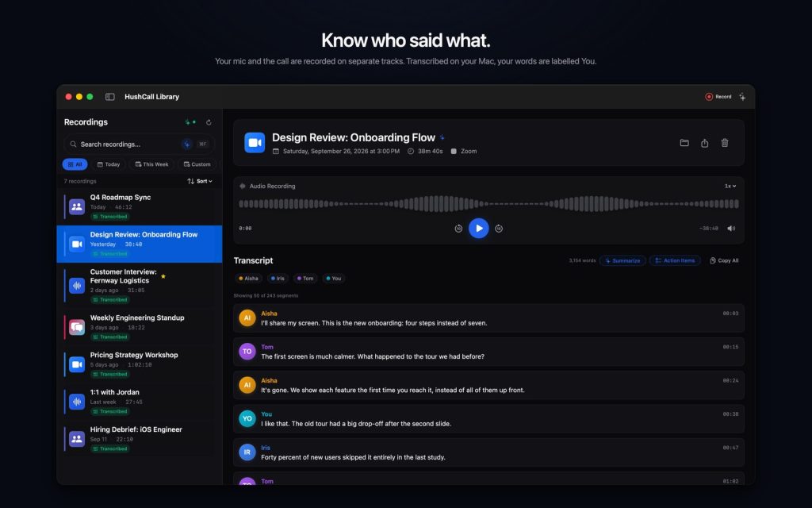Click the star on Customer Interview recording
This screenshot has width=812, height=508.
[x=163, y=276]
